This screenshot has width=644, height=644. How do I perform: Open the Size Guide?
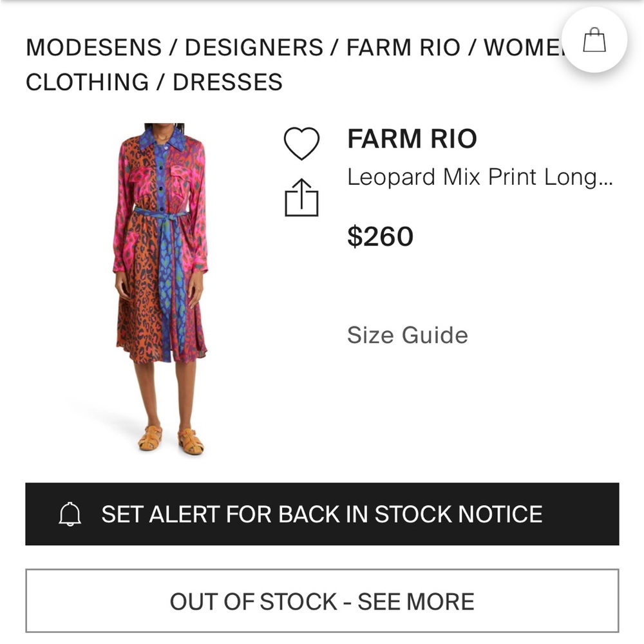(x=407, y=335)
